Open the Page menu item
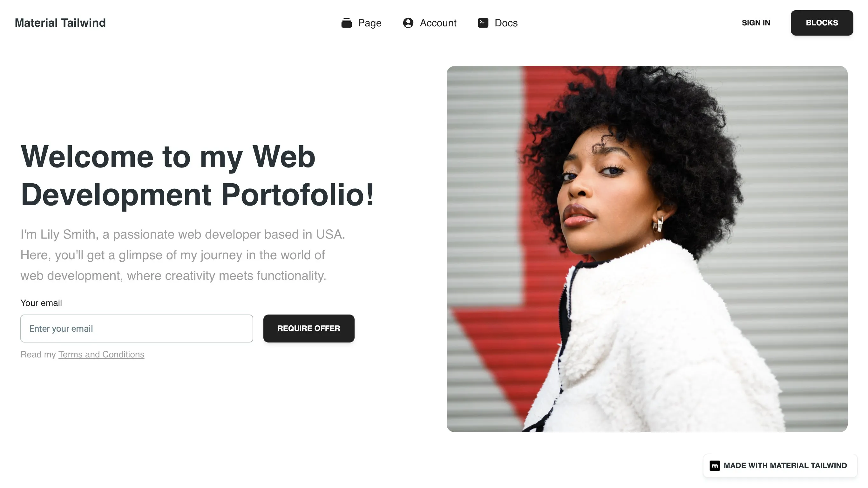868x488 pixels. (x=361, y=23)
